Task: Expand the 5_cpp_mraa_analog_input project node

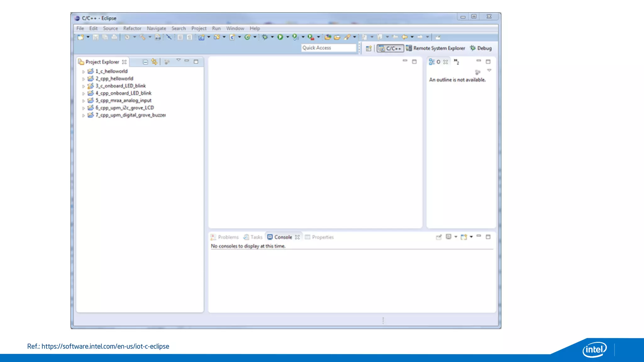Action: 83,101
